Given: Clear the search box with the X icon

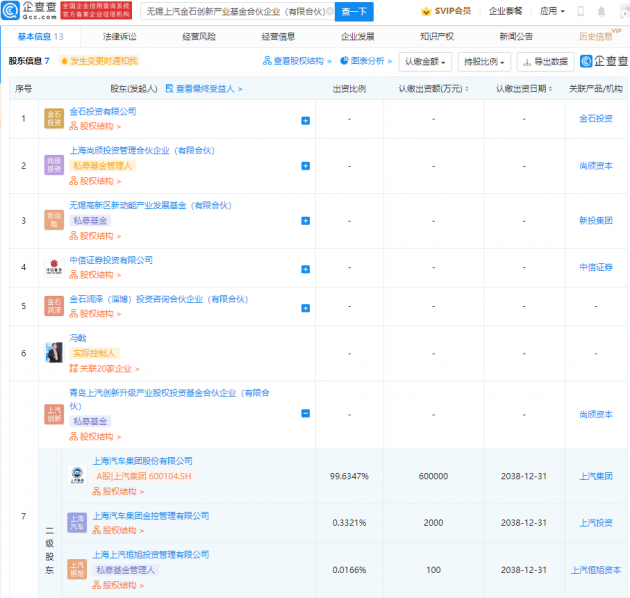Looking at the screenshot, I should (x=329, y=11).
